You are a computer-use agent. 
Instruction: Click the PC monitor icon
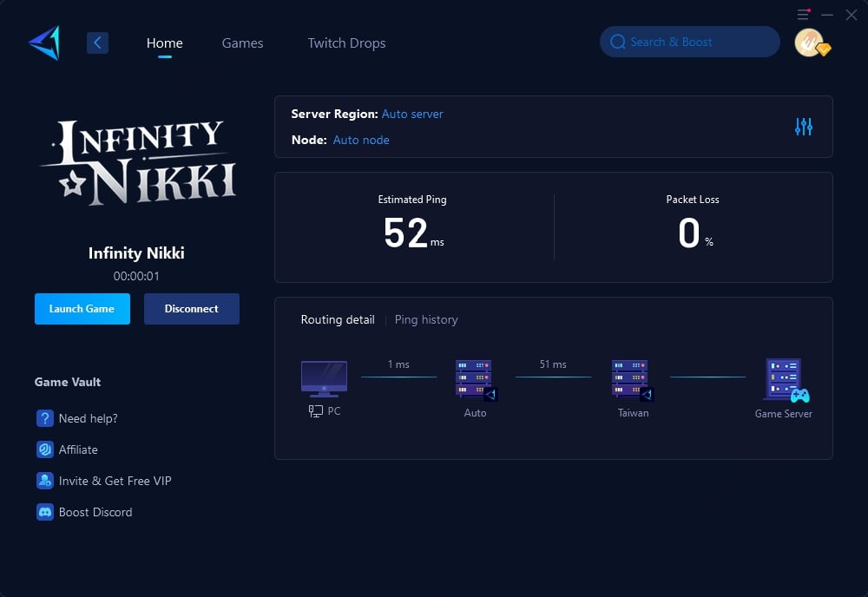click(324, 379)
